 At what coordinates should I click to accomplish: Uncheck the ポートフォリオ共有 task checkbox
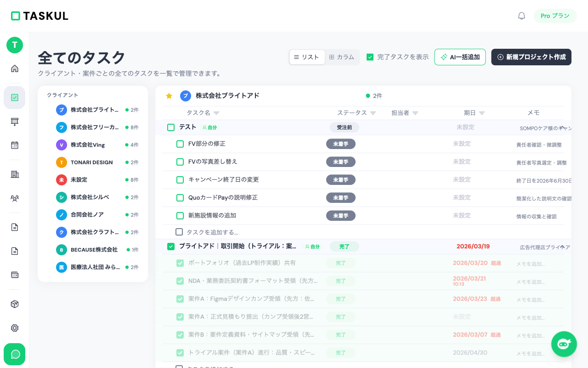click(180, 263)
